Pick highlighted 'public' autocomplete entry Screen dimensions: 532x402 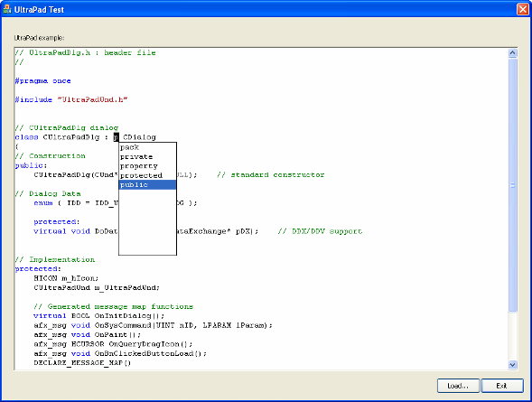click(x=147, y=184)
